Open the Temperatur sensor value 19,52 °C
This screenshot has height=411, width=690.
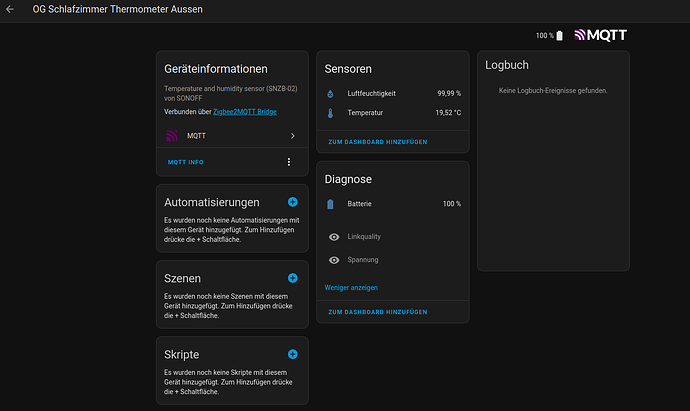coord(447,113)
